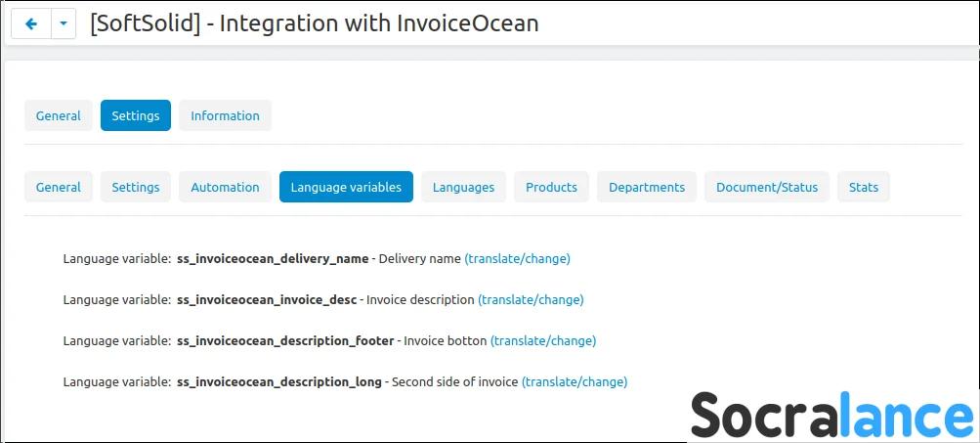The width and height of the screenshot is (980, 443).
Task: Click translate/change for Second side of invoice
Action: (575, 381)
